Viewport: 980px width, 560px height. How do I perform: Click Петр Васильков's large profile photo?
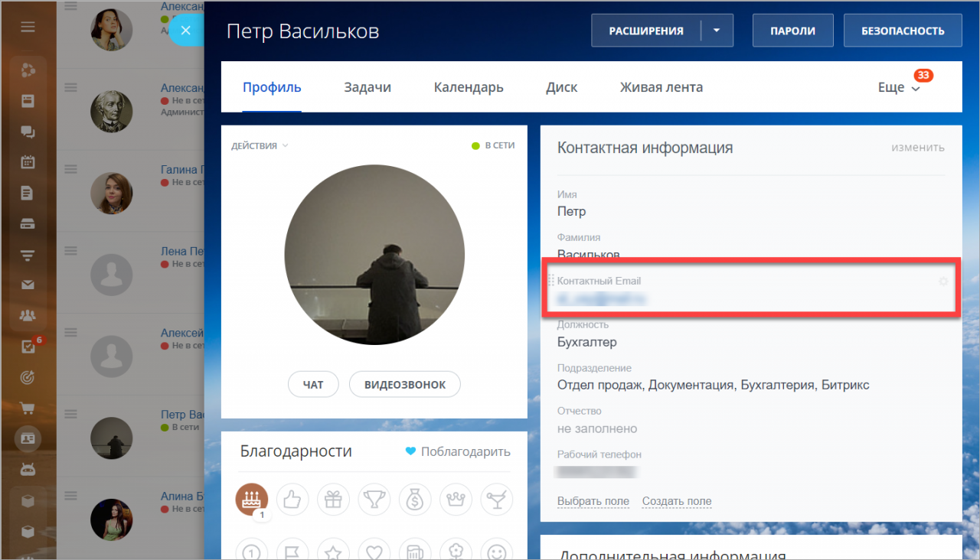(x=374, y=255)
